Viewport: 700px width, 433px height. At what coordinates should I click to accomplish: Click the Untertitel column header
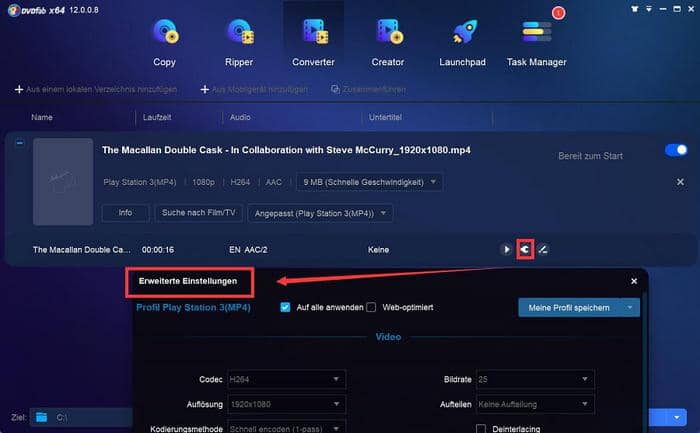(385, 117)
